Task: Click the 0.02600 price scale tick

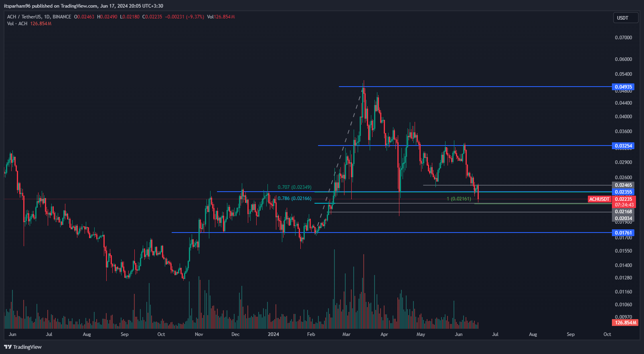Action: click(x=624, y=178)
